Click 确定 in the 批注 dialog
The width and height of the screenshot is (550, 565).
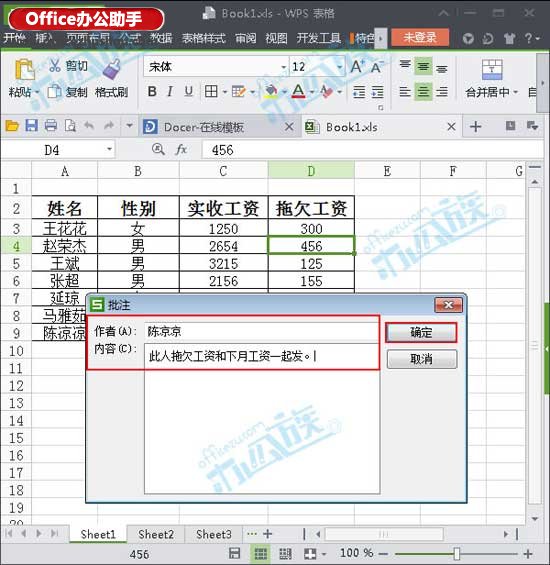(421, 332)
